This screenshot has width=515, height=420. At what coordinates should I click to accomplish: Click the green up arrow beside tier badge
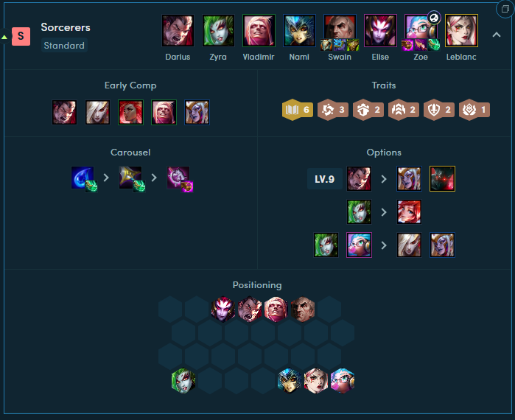click(4, 37)
